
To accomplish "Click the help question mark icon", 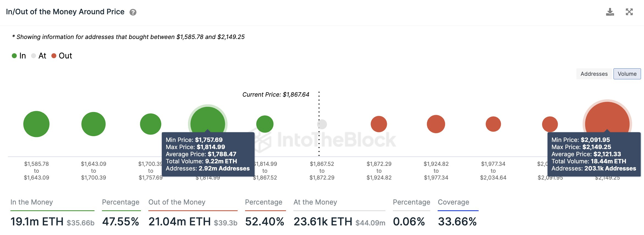I will point(133,12).
